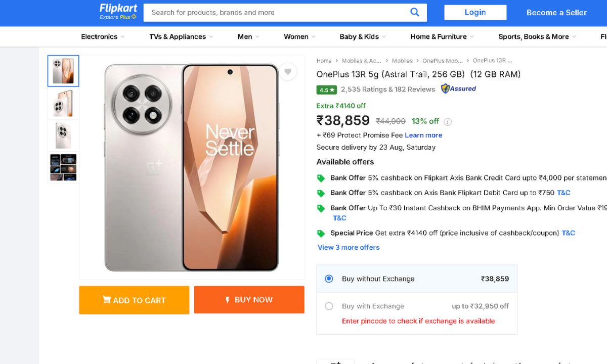This screenshot has height=364, width=607.
Task: Click the first Bank Offer tag icon
Action: [x=321, y=178]
